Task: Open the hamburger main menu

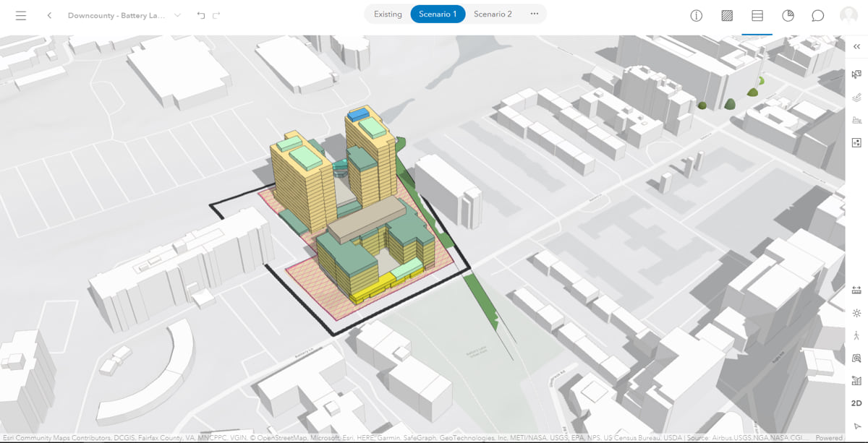Action: coord(21,15)
